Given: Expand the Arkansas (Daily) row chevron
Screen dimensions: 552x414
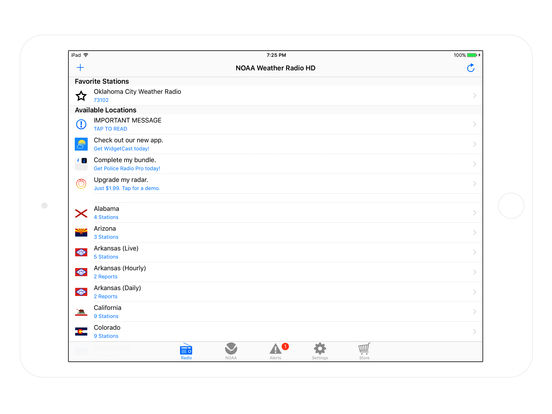Looking at the screenshot, I should [x=475, y=292].
